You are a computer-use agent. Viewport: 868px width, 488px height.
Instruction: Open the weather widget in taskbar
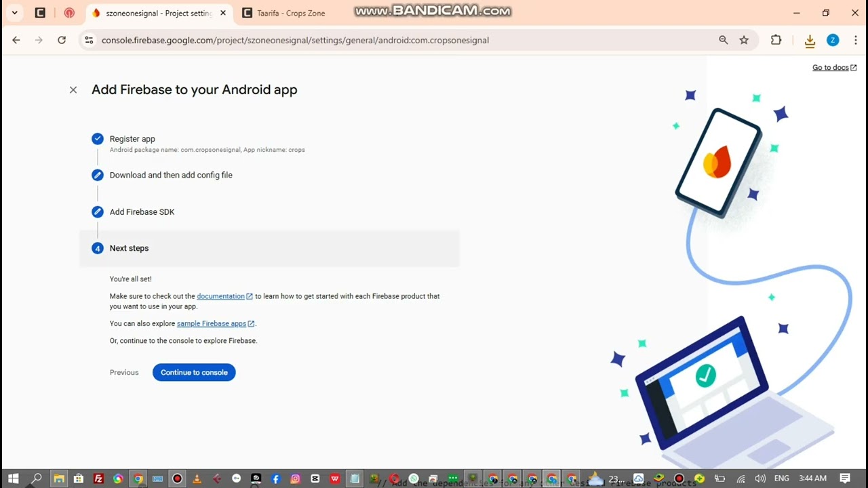coord(606,479)
